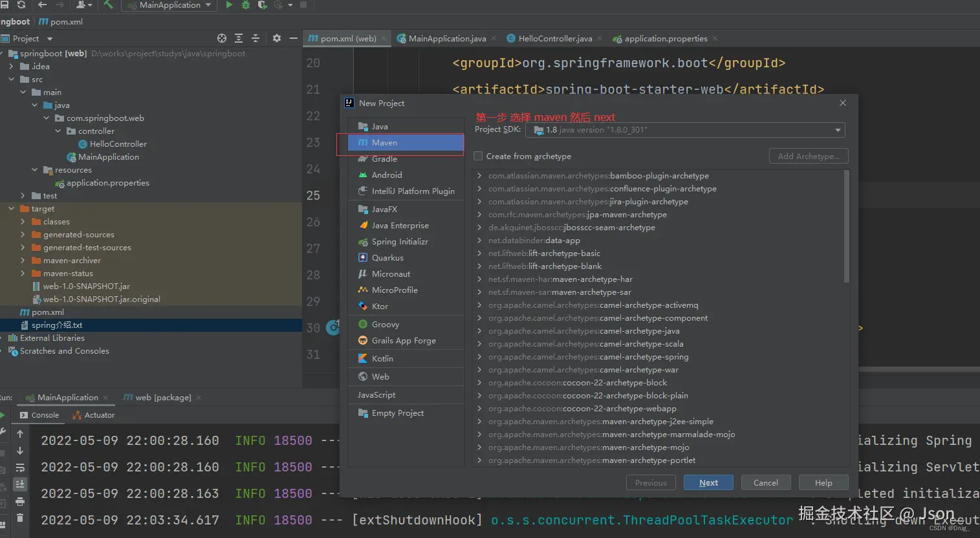Expand the .idea folder in Project tree
This screenshot has height=538, width=980.
point(12,66)
